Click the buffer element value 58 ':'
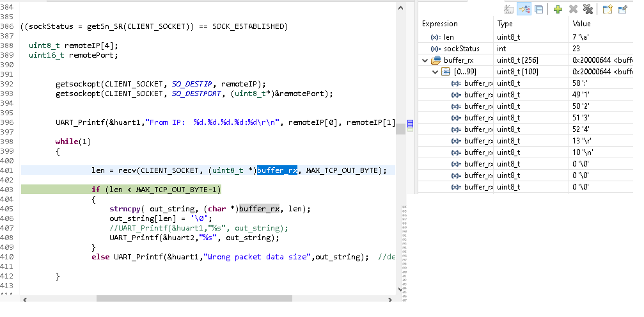 [x=580, y=83]
